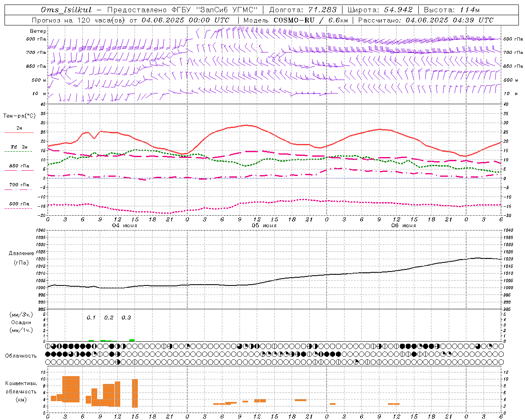Click the Долгота: 71.283 value
525x420 pixels.
(303, 10)
